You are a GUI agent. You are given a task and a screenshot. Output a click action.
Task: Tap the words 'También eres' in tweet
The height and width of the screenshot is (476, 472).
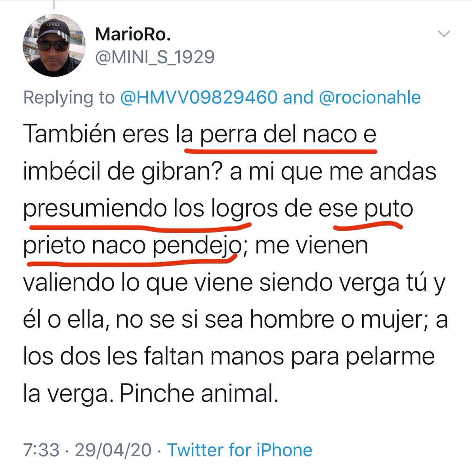tap(96, 134)
